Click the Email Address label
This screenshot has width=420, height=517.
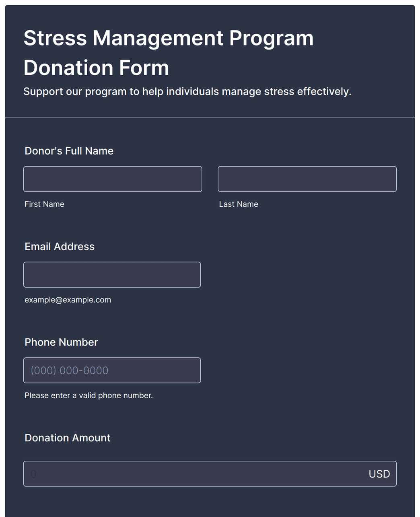coord(60,247)
